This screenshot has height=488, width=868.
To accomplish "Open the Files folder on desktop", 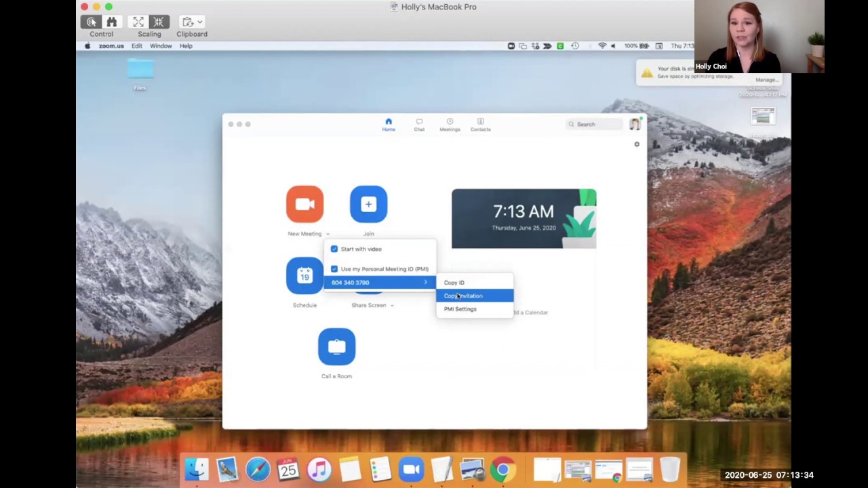I will coord(140,75).
